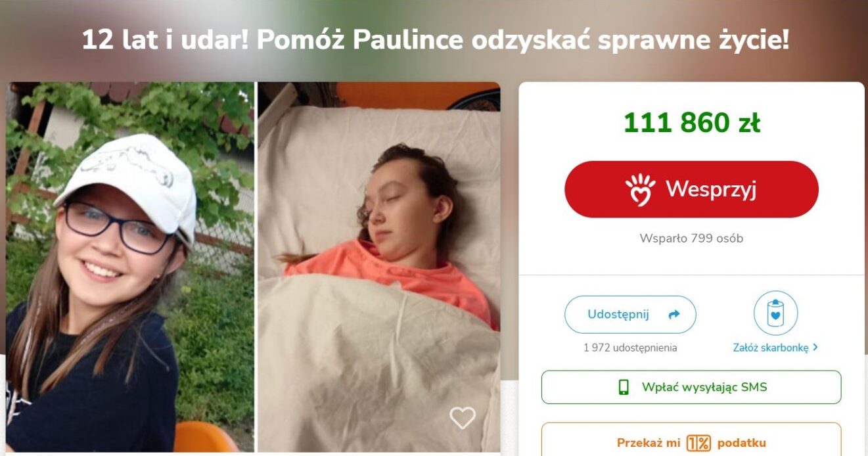Screen dimensions: 868x456
Task: Click the collected amount 111 860 zł
Action: (x=692, y=123)
